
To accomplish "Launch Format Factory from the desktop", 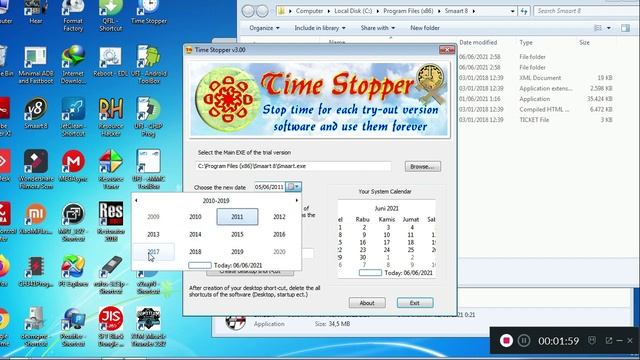I will coord(73,16).
